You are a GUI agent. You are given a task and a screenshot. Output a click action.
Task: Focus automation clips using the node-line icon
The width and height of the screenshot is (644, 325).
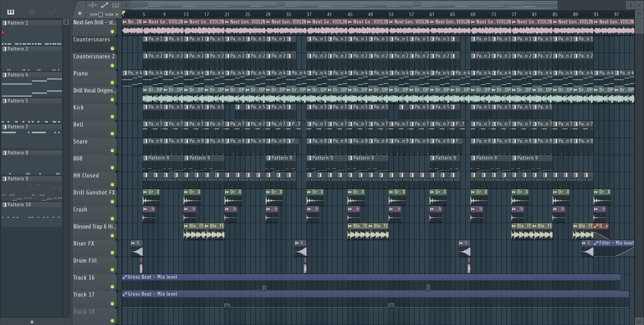pyautogui.click(x=104, y=5)
